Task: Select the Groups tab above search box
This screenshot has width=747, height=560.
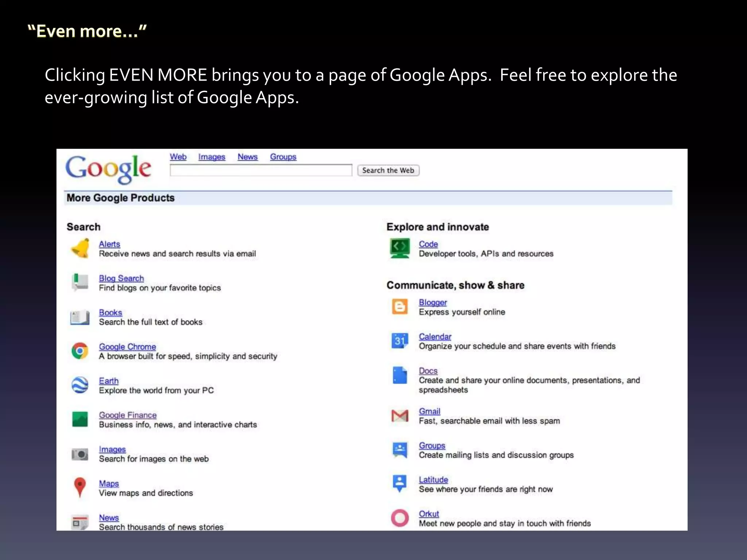Action: [283, 157]
